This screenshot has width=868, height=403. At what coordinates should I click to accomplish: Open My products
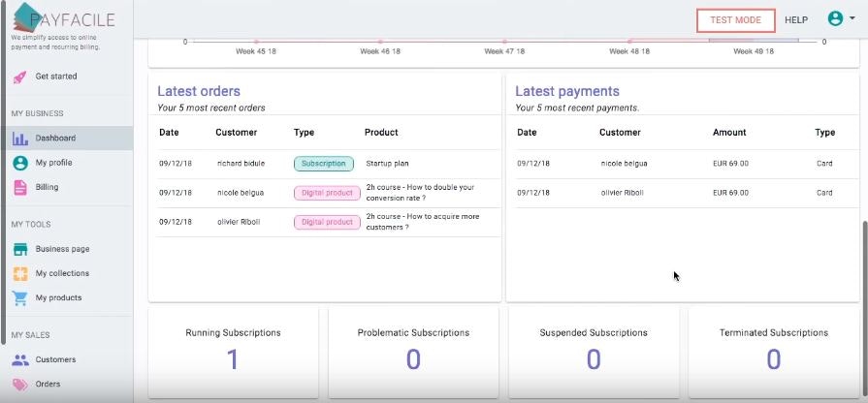click(x=59, y=297)
